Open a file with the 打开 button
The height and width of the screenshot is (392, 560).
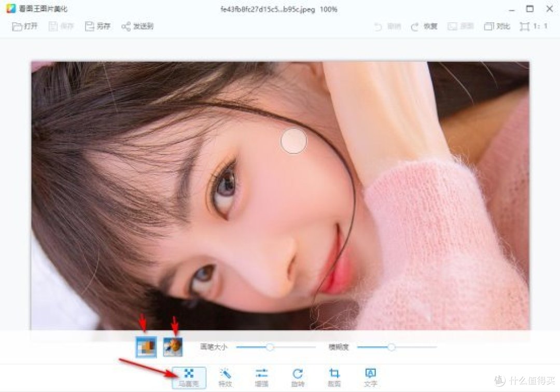25,26
